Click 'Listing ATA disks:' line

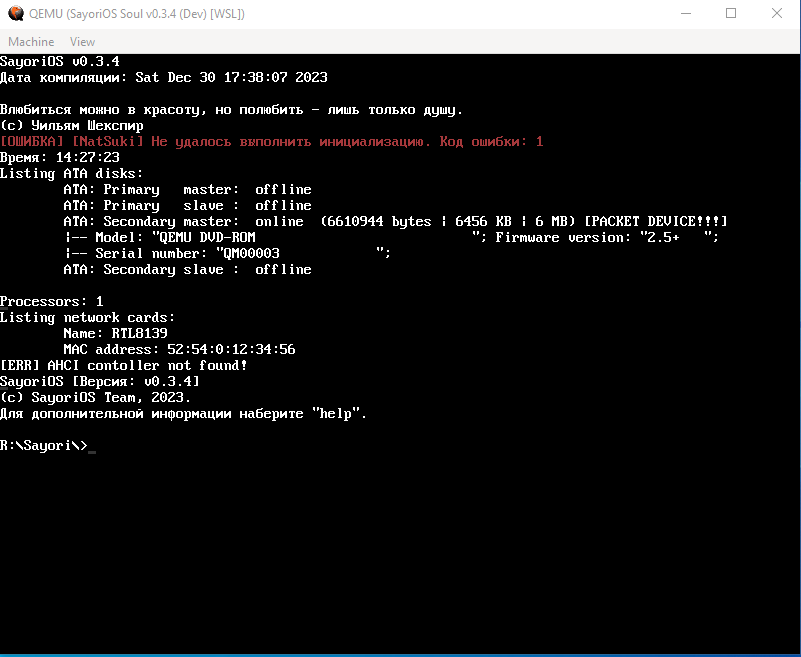click(x=72, y=174)
